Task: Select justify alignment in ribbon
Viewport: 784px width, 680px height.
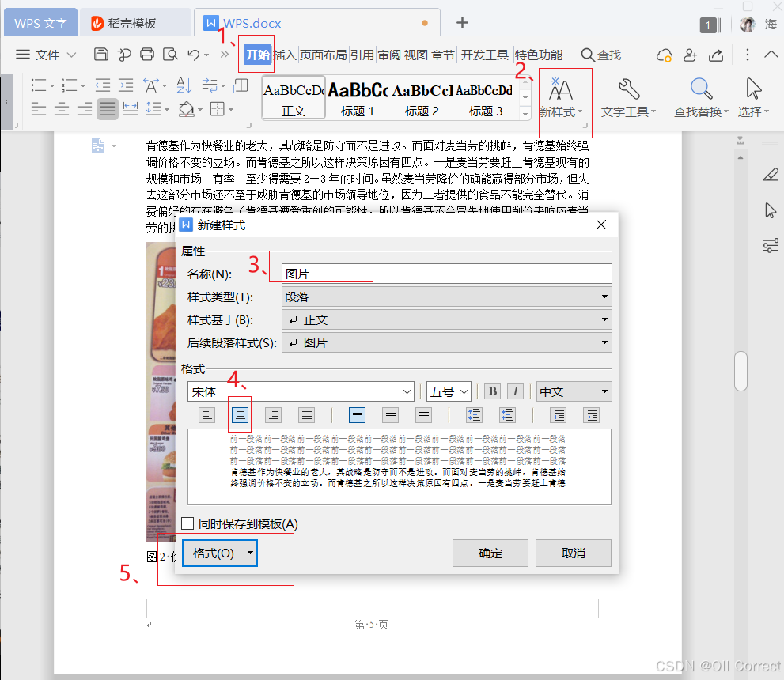Action: point(108,109)
